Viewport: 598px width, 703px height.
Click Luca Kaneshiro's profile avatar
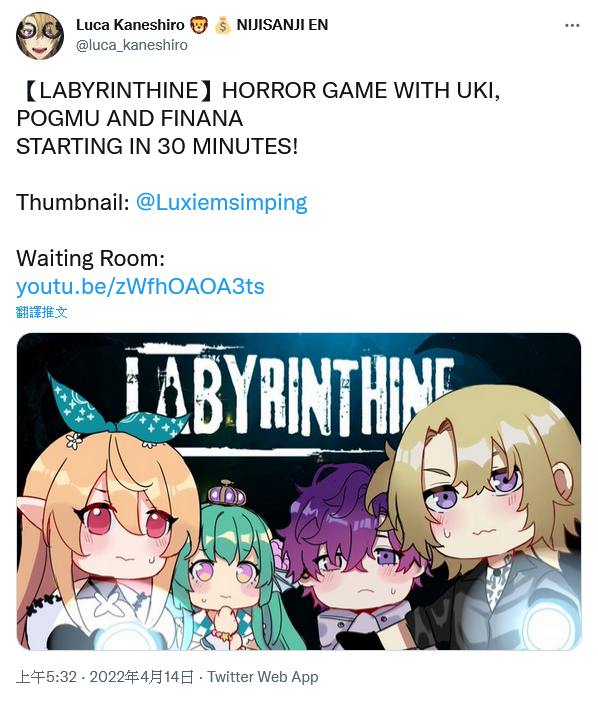(x=40, y=36)
